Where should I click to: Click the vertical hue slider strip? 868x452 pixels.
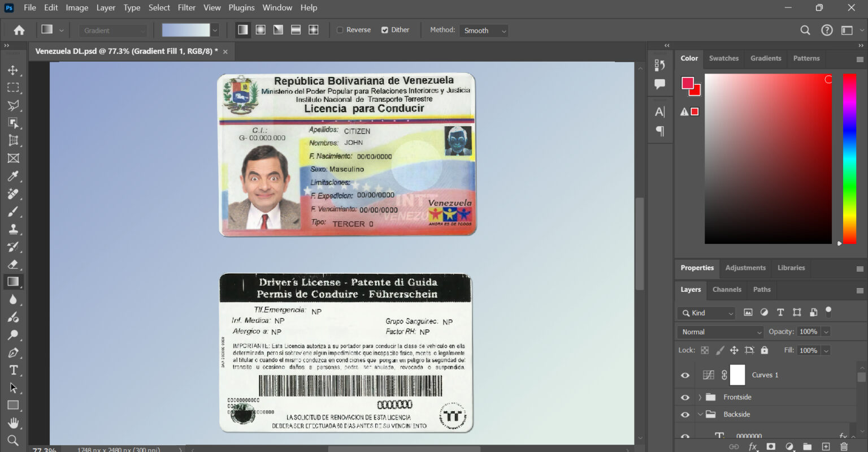pos(849,159)
